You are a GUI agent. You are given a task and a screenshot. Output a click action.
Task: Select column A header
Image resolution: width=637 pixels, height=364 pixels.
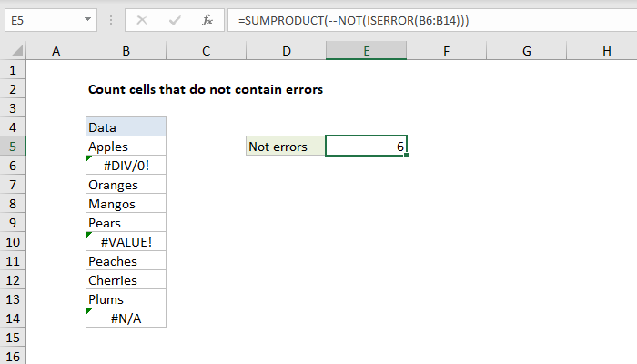tap(56, 51)
